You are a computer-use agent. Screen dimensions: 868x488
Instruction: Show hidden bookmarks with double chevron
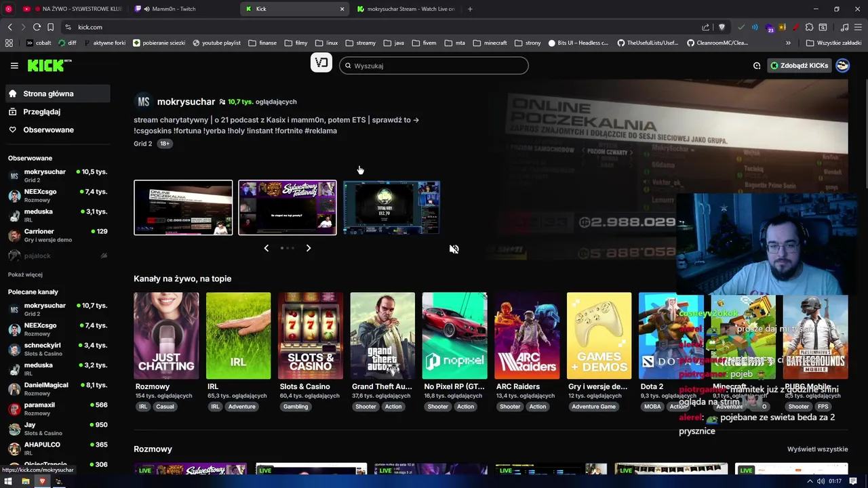(x=788, y=43)
